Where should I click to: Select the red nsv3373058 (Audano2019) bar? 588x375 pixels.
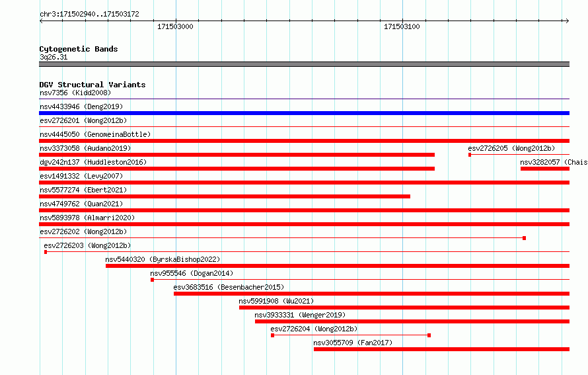[237, 155]
